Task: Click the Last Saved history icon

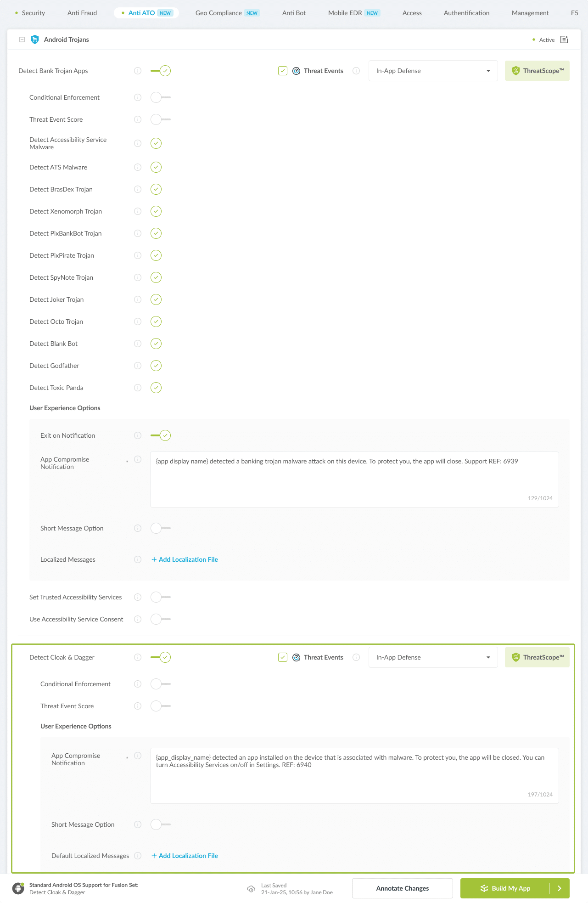Action: coord(251,889)
